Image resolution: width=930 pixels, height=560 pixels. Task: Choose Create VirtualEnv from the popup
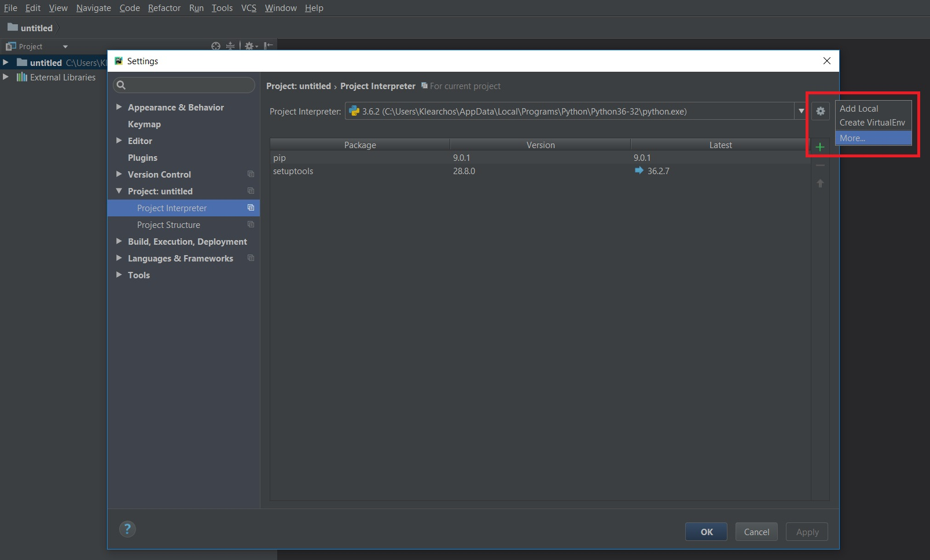tap(872, 122)
